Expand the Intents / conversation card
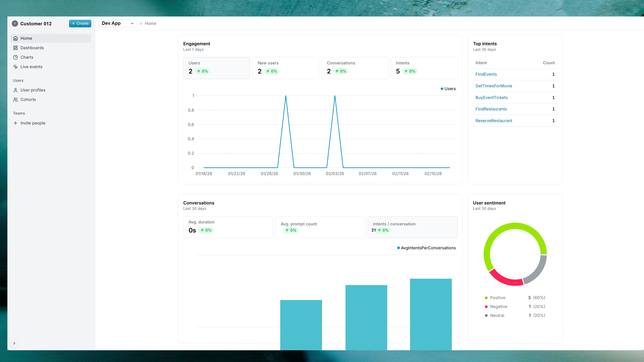 [413, 227]
